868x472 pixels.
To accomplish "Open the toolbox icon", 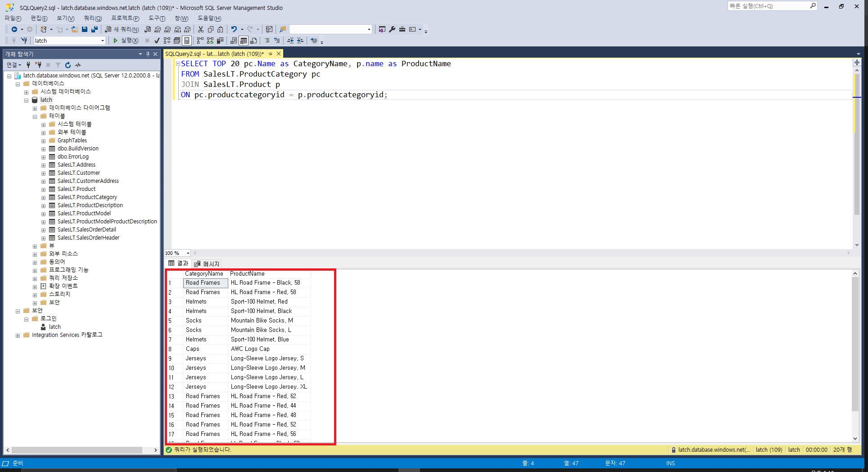I will point(402,29).
